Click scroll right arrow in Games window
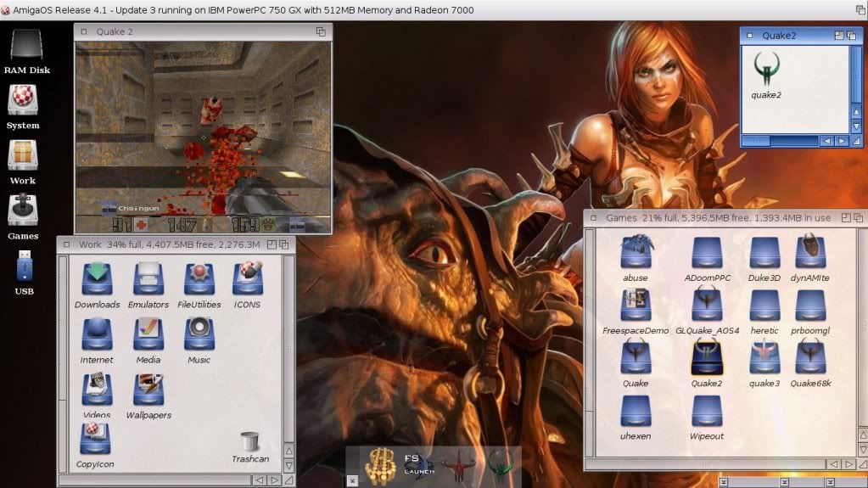 846,464
